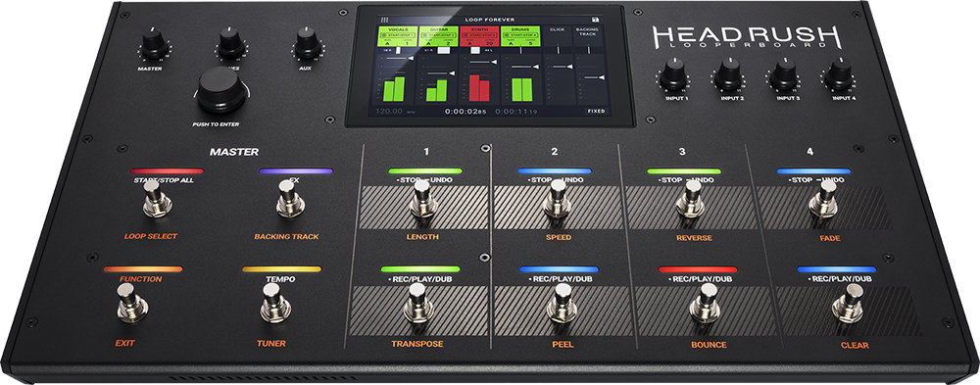980x385 pixels.
Task: Click the Tempo Tuner footswitch
Action: (275, 303)
